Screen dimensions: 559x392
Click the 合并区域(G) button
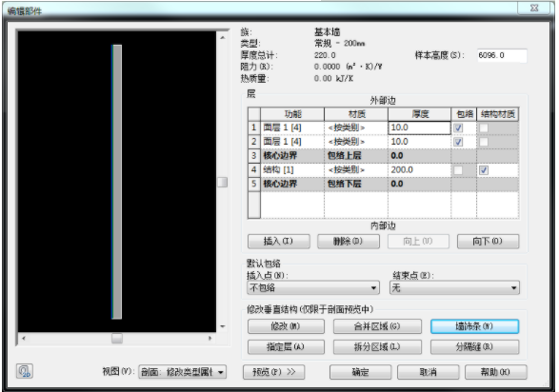(377, 326)
